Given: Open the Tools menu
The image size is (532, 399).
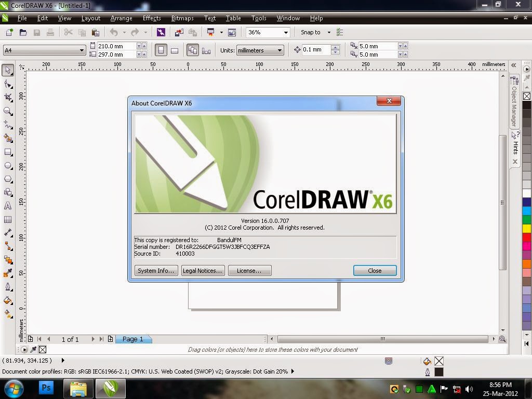Looking at the screenshot, I should pos(259,18).
